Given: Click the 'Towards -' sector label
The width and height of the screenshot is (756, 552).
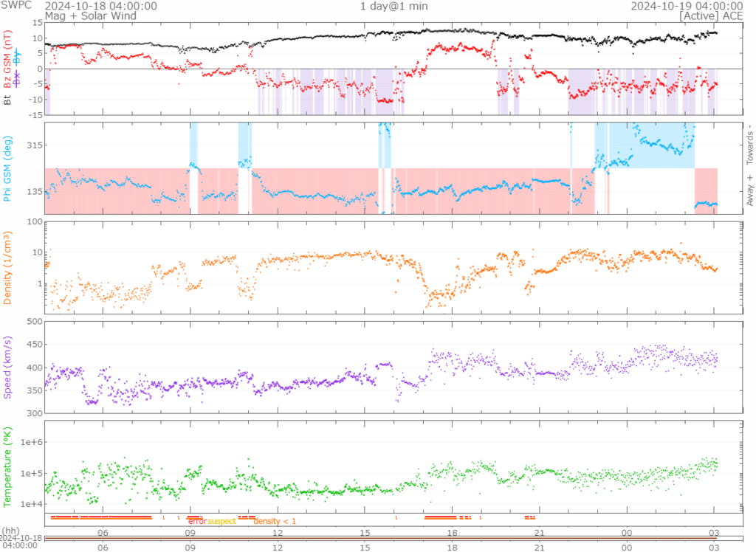Looking at the screenshot, I should [x=750, y=145].
